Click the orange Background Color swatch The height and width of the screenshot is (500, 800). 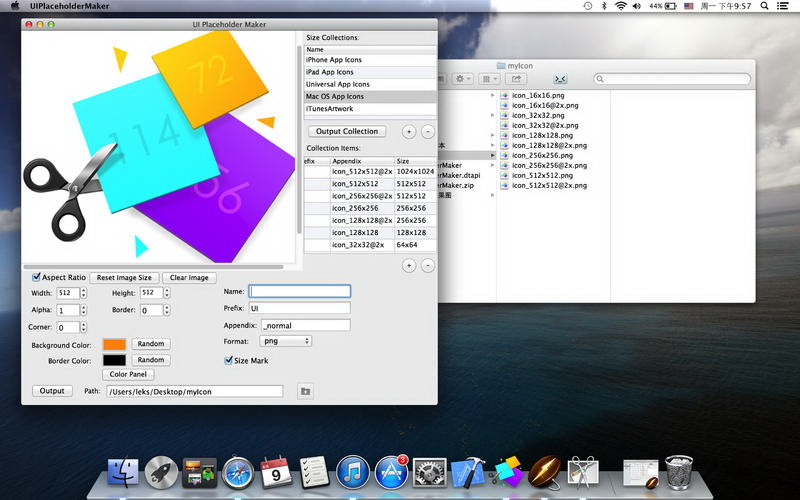114,344
